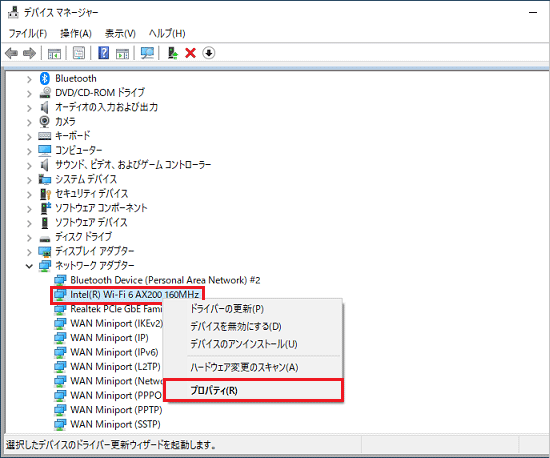Click the back arrow toolbar icon

click(12, 53)
